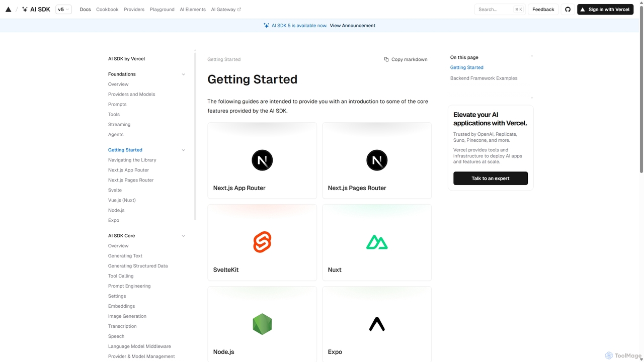Open Streaming sidebar link
Image resolution: width=644 pixels, height=362 pixels.
point(119,125)
